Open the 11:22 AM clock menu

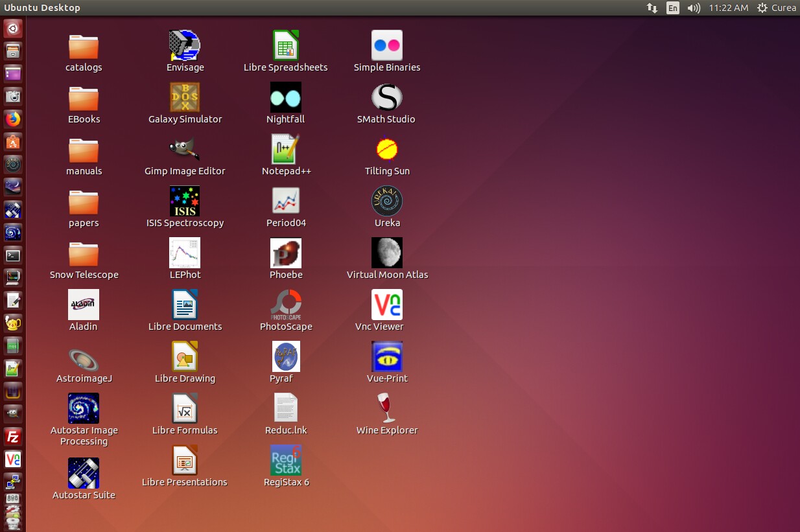coord(729,8)
